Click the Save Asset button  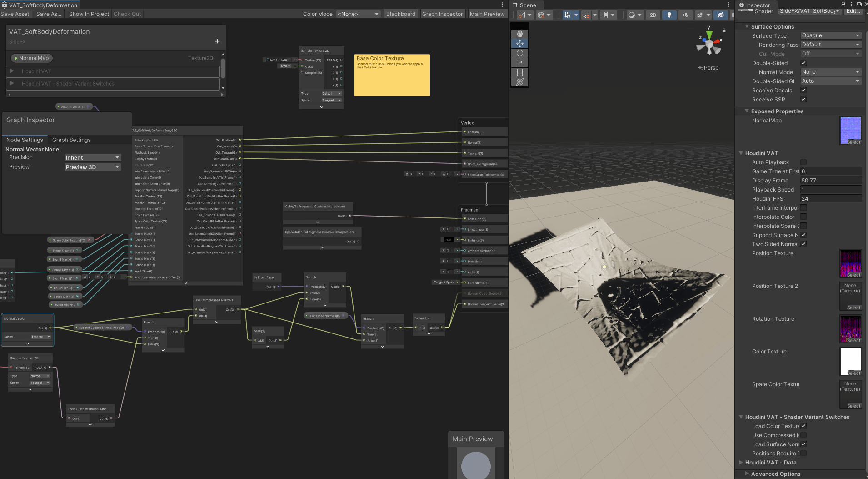click(x=15, y=14)
